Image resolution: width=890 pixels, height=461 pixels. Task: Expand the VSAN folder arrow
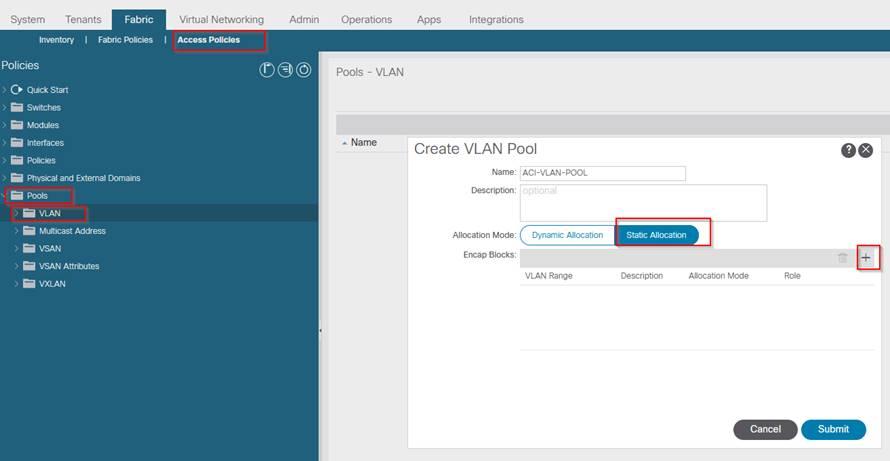coord(16,248)
